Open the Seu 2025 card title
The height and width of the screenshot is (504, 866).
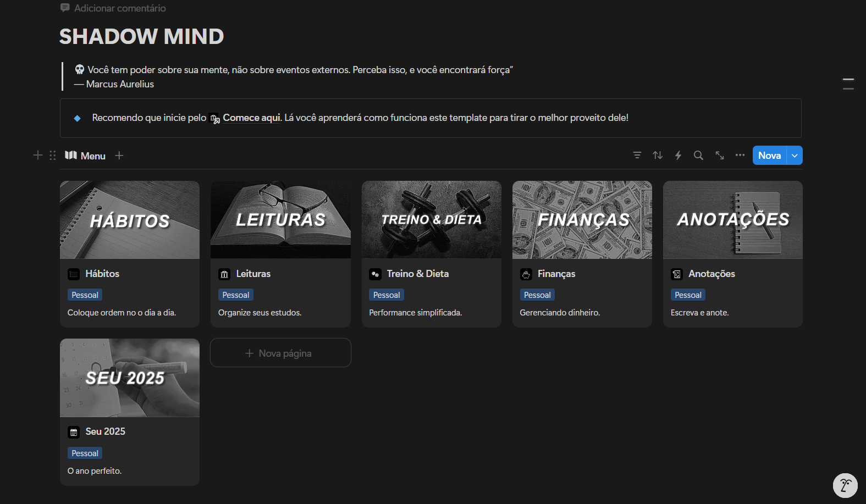105,431
